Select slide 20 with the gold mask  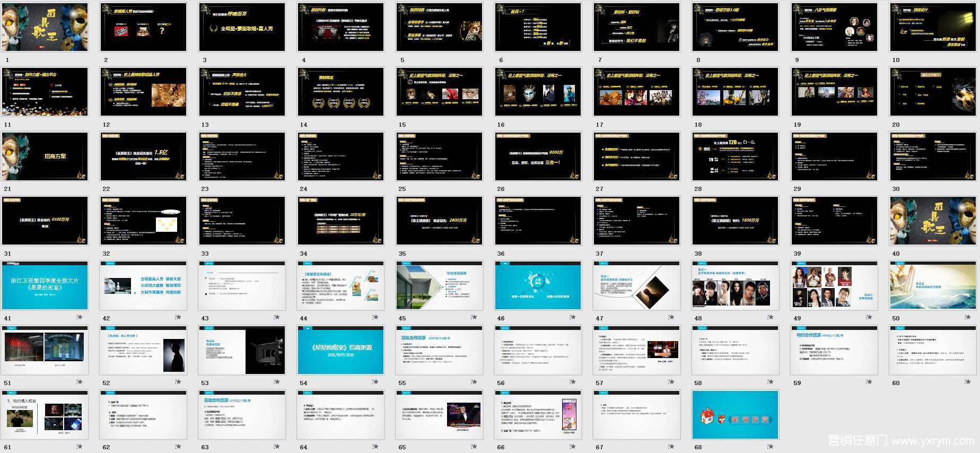tap(933, 91)
